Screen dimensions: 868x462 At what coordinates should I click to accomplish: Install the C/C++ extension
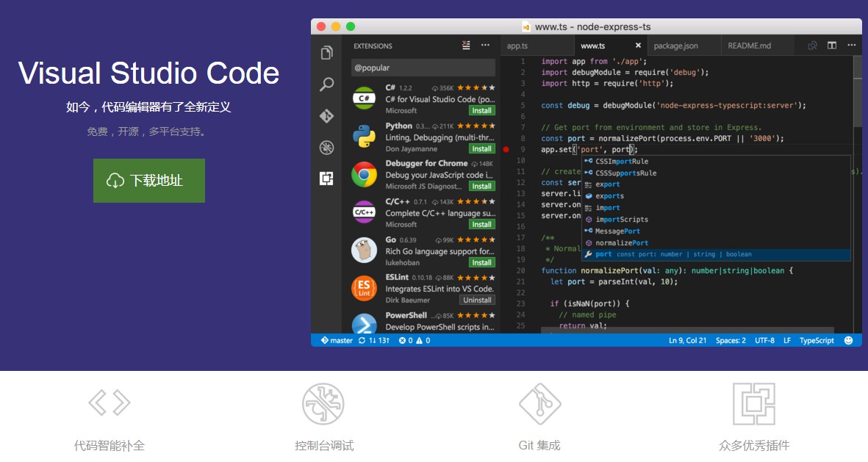tap(481, 225)
